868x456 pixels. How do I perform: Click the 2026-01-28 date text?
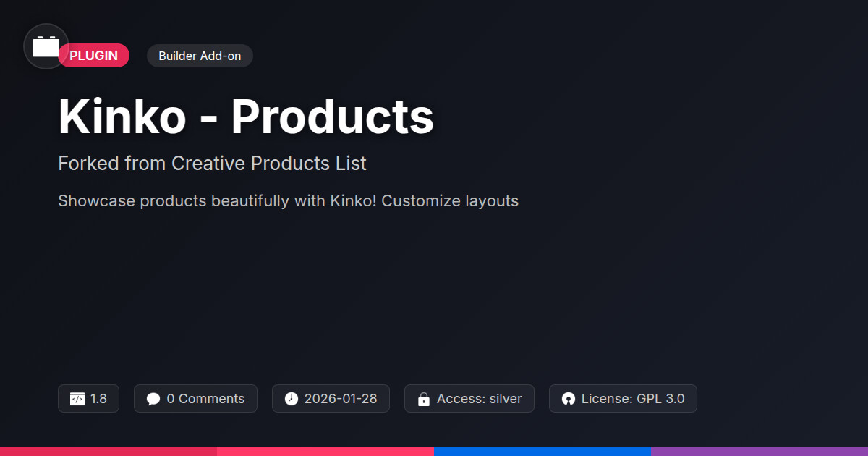(x=340, y=399)
